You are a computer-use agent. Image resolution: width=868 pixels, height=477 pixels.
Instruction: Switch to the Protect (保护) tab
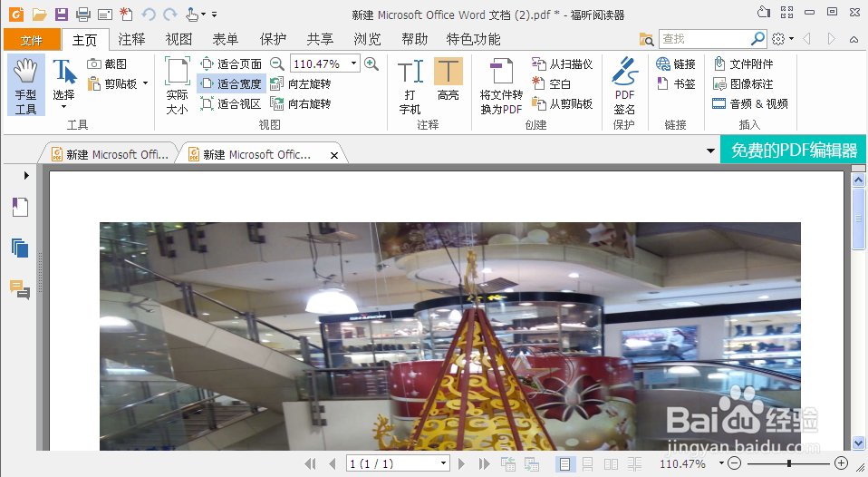point(273,39)
